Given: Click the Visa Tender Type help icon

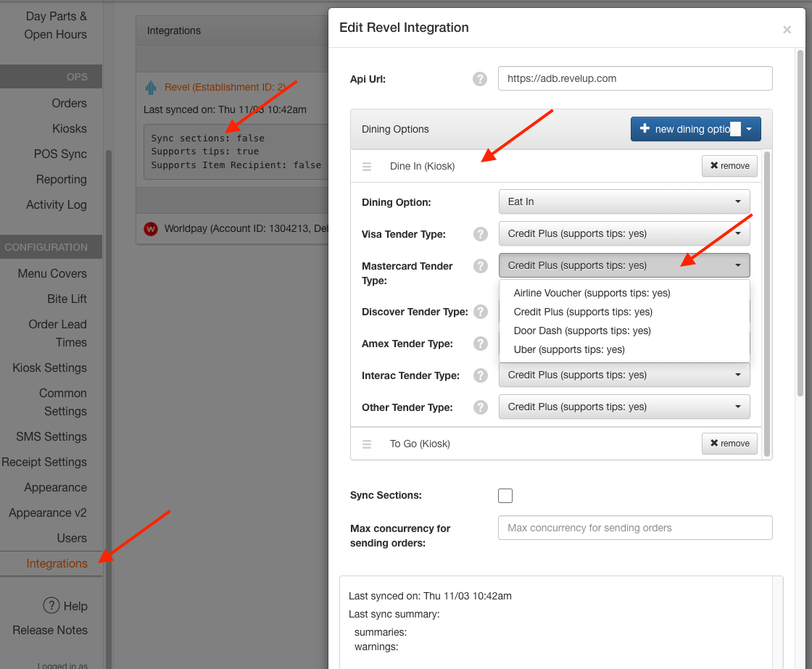Looking at the screenshot, I should tap(481, 234).
